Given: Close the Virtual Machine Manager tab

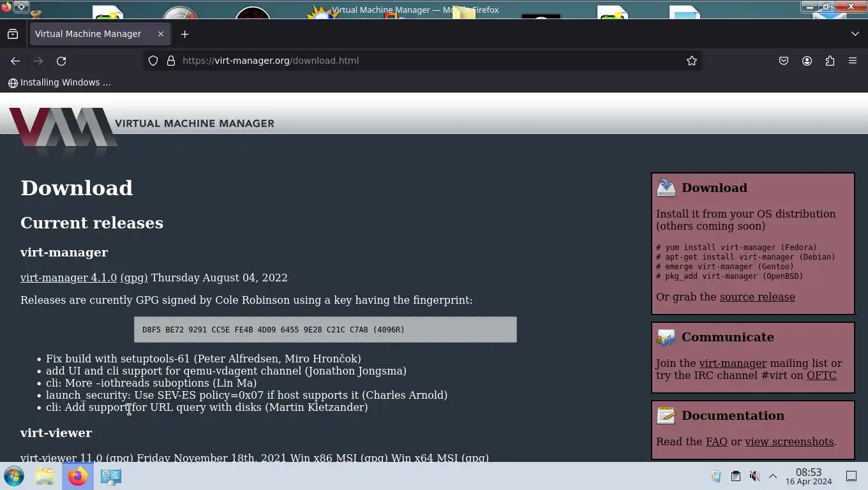Looking at the screenshot, I should point(161,34).
